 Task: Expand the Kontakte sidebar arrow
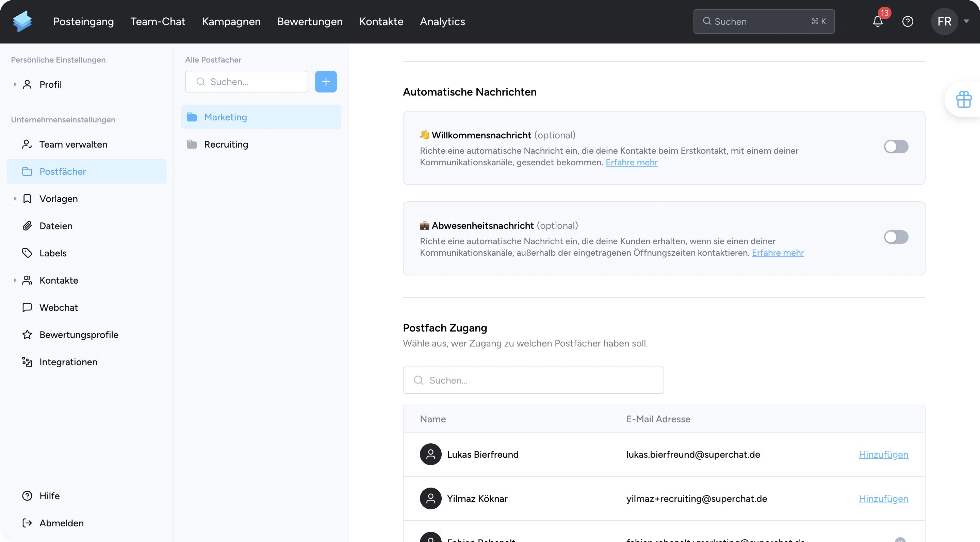pyautogui.click(x=15, y=280)
